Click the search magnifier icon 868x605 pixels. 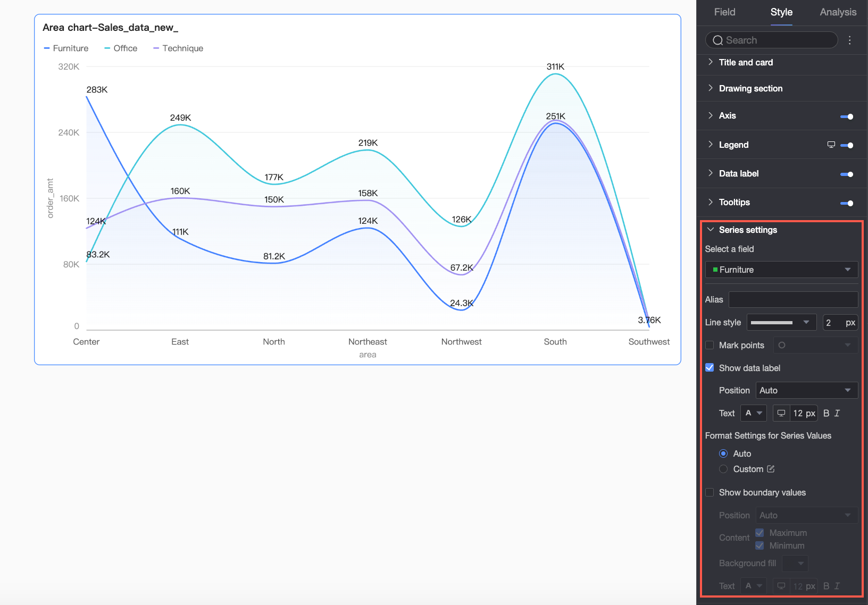point(718,40)
